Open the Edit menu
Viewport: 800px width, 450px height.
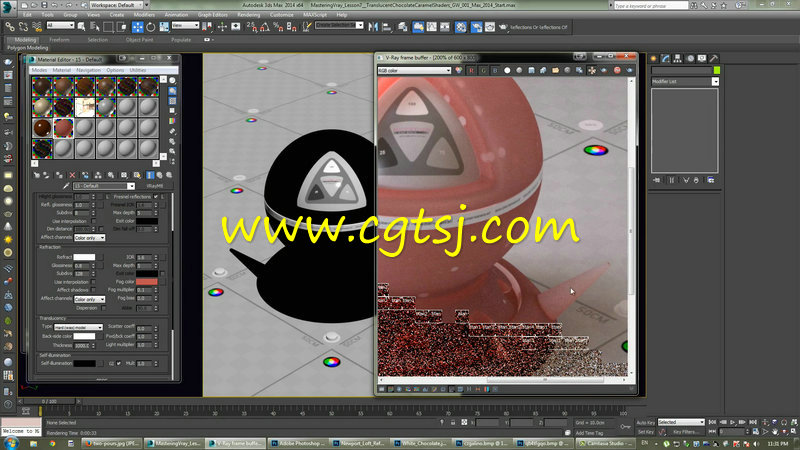click(28, 15)
